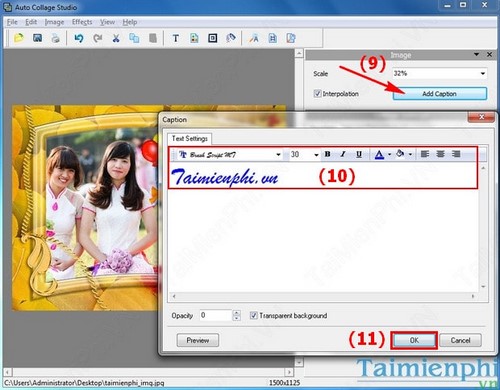Click the last toolbar page export icon
Image resolution: width=500 pixels, height=390 pixels.
coord(291,38)
